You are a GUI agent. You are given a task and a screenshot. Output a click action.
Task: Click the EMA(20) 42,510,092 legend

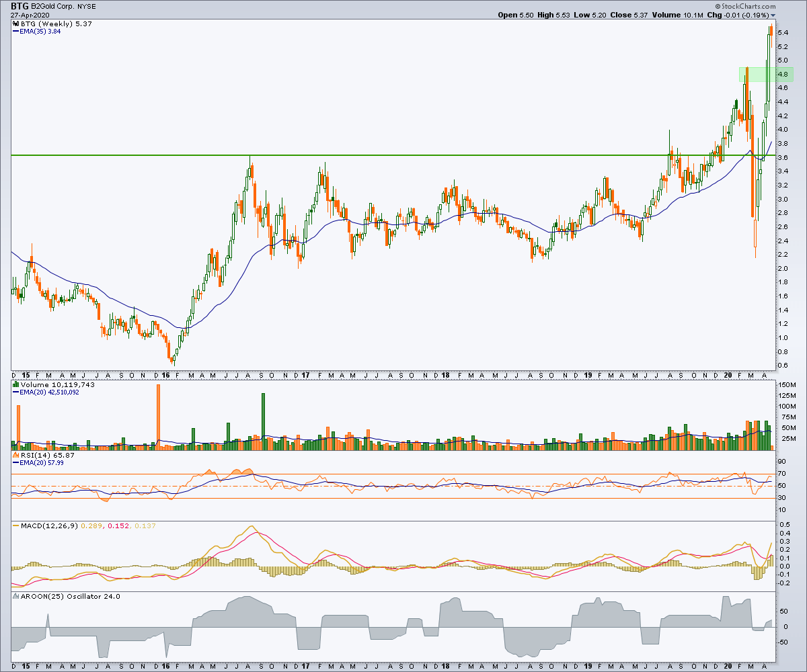tap(45, 391)
